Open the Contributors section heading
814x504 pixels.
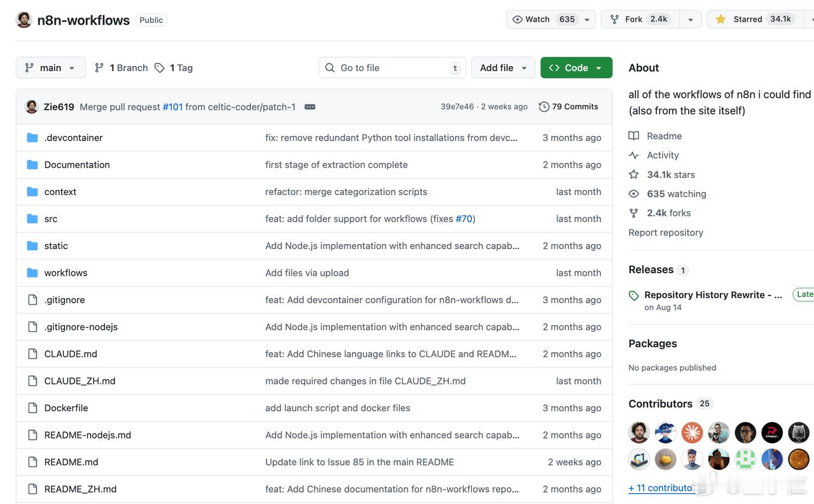tap(660, 404)
